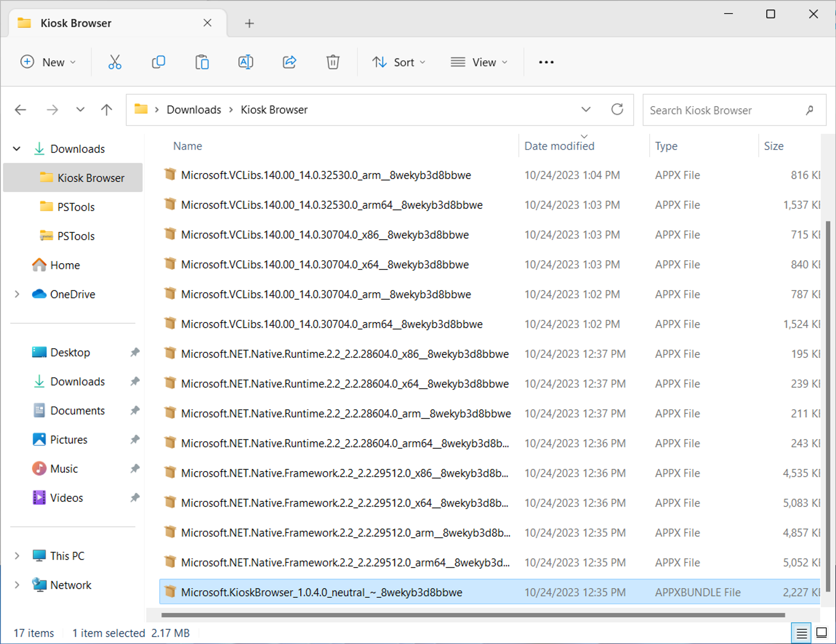Open the New dropdown menu
This screenshot has height=644, width=836.
pos(48,62)
